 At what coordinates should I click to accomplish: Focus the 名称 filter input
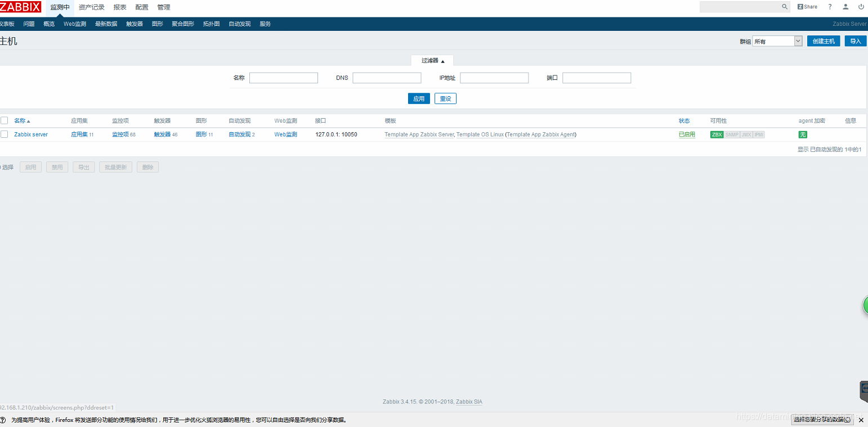284,78
